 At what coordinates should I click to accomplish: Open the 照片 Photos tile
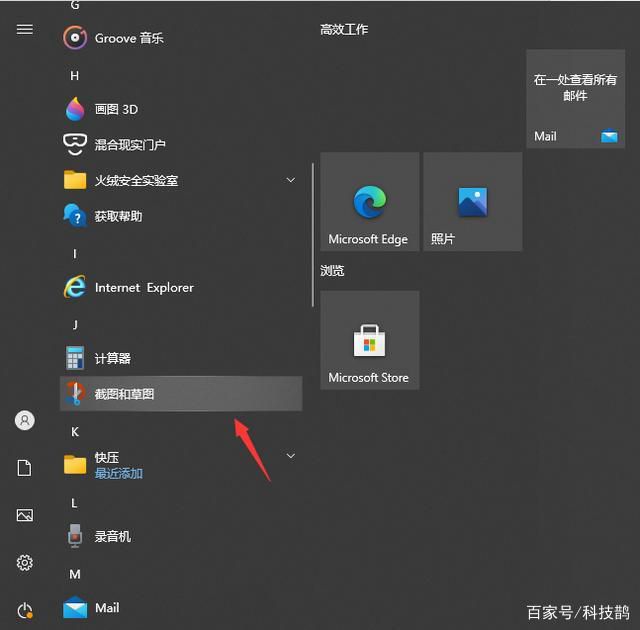pyautogui.click(x=473, y=202)
